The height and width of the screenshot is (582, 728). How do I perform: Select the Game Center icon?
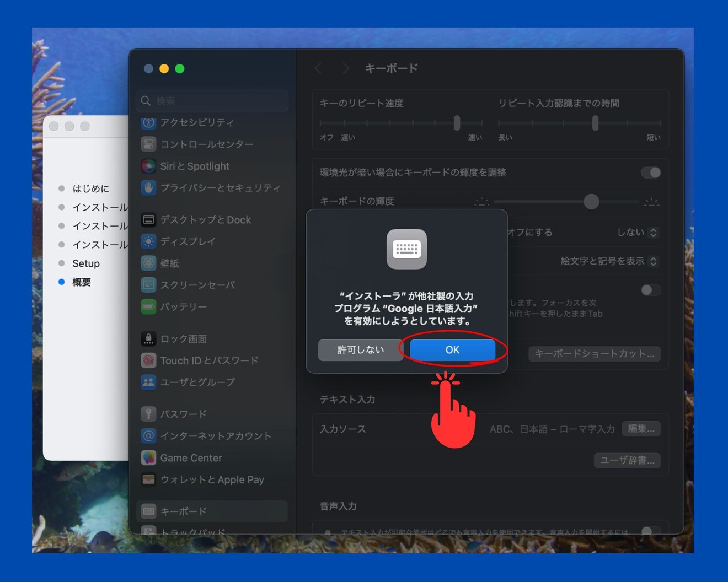(x=148, y=457)
